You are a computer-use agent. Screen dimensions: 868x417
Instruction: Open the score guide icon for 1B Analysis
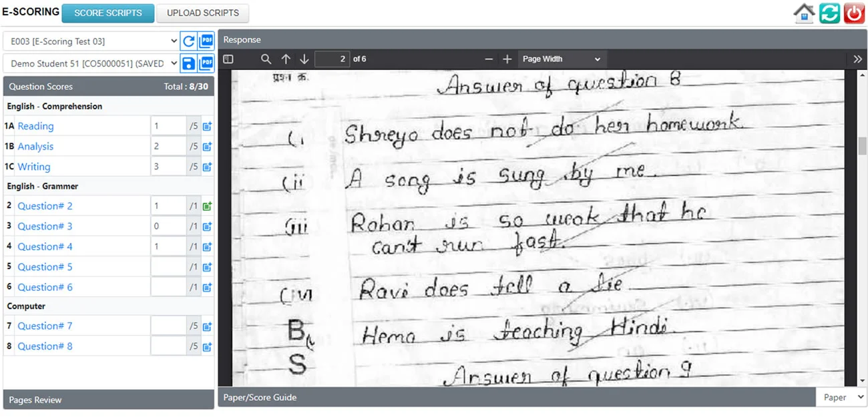pyautogui.click(x=207, y=146)
